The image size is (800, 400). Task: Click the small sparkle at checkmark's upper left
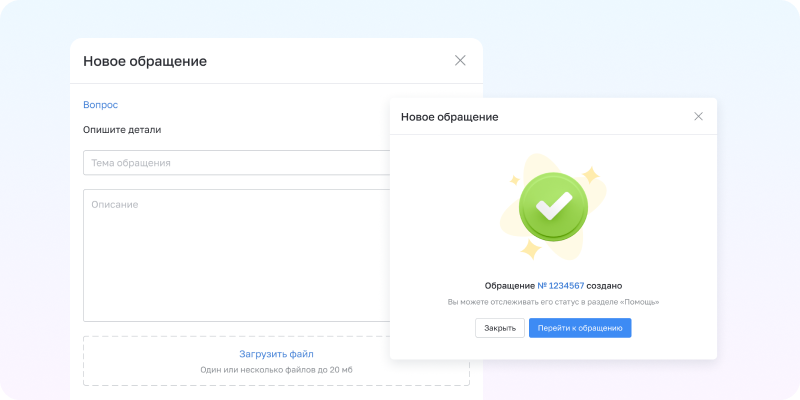point(515,181)
